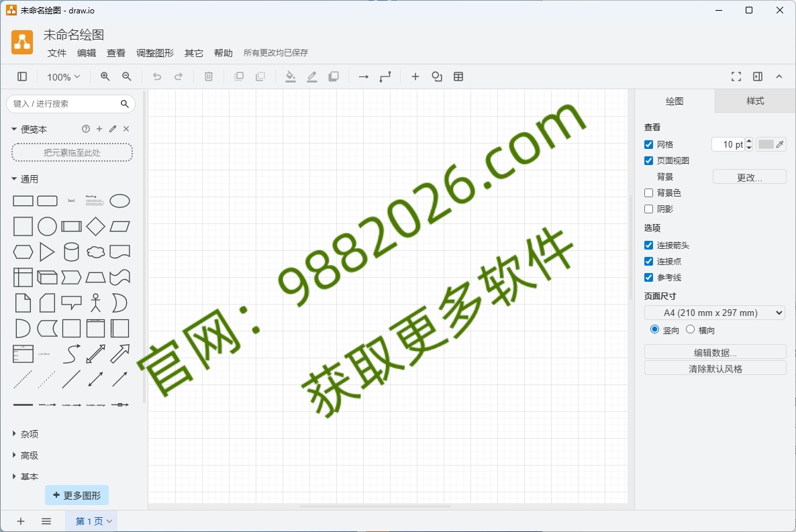The height and width of the screenshot is (532, 796).
Task: Open the connection arrow style tool
Action: tap(364, 76)
